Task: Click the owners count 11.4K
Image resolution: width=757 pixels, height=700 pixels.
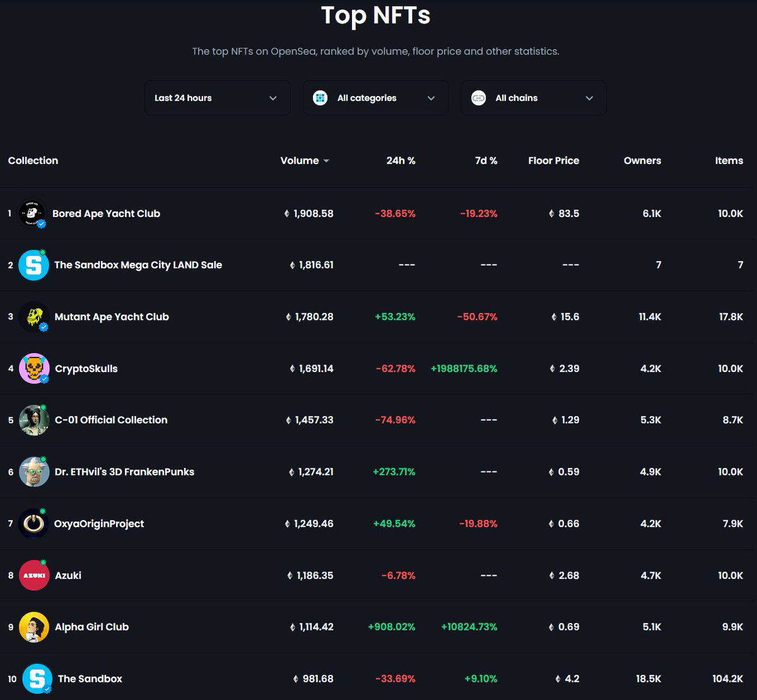Action: click(x=650, y=317)
